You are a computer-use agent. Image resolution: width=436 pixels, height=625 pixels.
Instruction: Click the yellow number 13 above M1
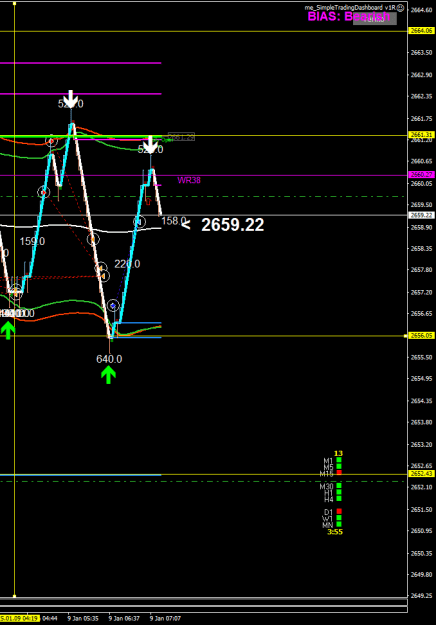point(338,453)
